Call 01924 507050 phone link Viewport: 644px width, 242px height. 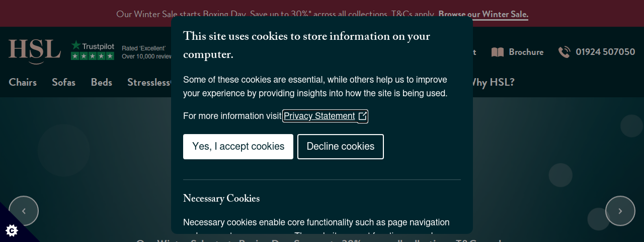click(605, 52)
